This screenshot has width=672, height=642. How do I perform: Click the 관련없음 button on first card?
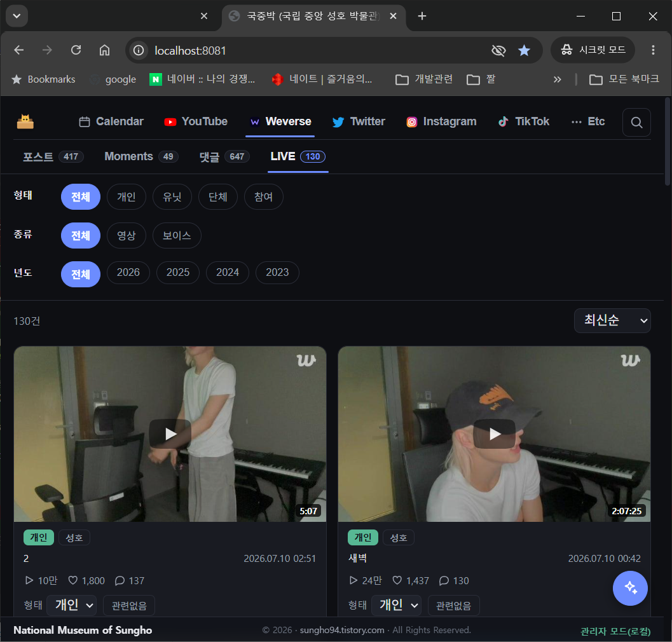click(129, 606)
